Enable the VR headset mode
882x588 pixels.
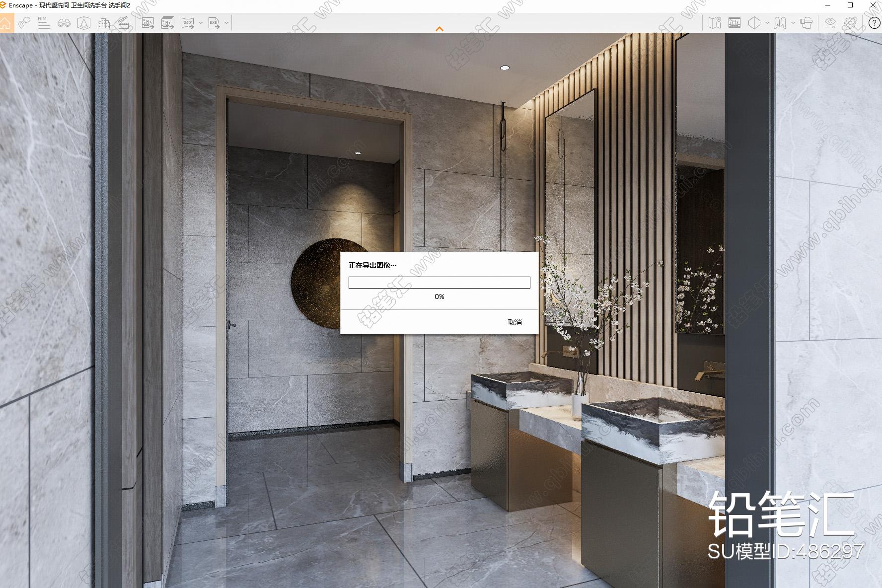click(807, 23)
